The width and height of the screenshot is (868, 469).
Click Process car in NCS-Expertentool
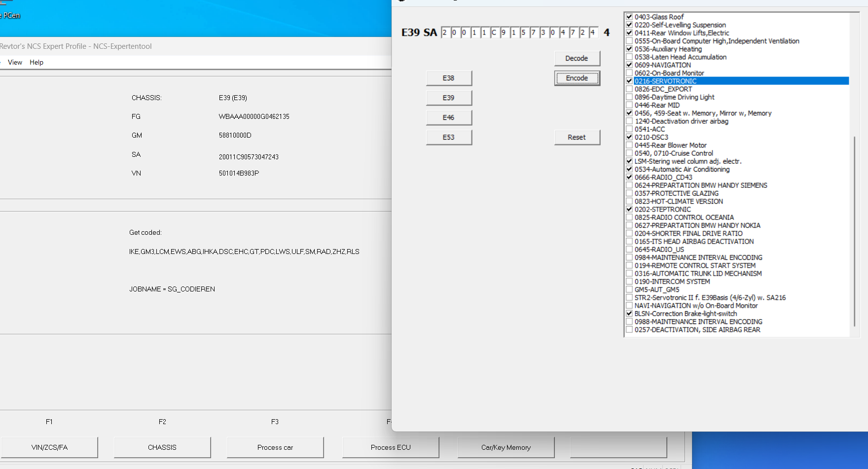point(275,447)
